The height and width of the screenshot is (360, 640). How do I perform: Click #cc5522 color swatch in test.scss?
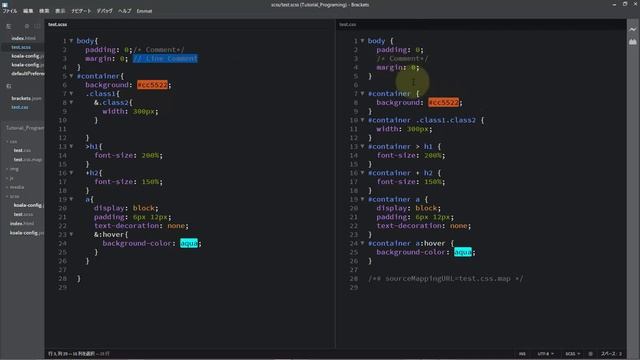click(152, 85)
